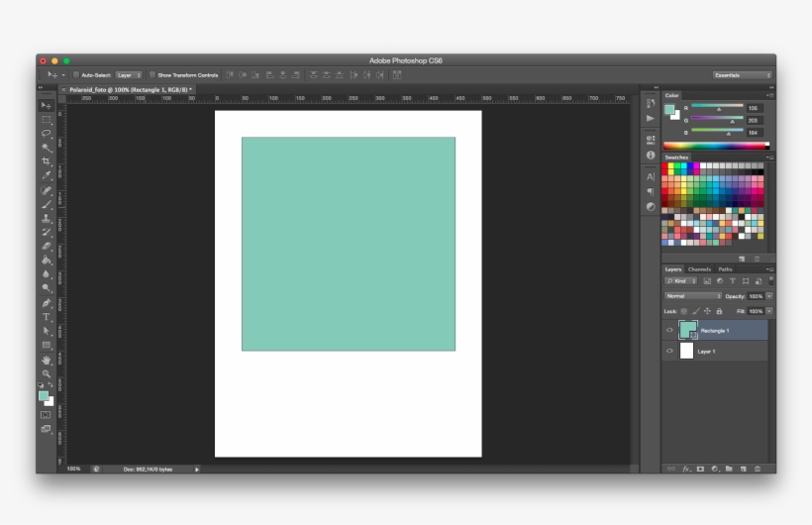Click the Zoom tool magnifier icon
The height and width of the screenshot is (525, 812).
(47, 373)
